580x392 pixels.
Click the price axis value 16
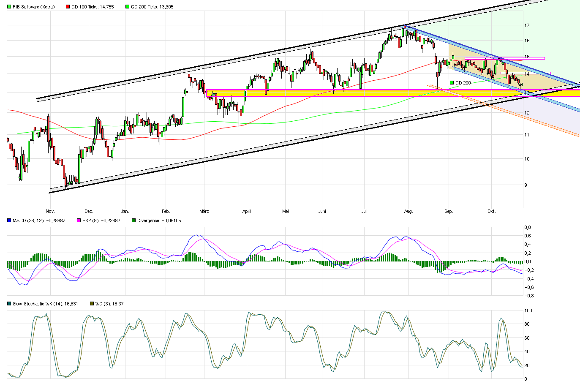coord(527,41)
